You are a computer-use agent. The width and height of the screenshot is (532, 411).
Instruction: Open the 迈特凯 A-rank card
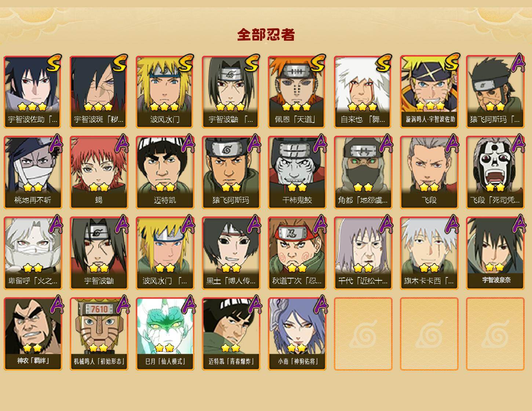(165, 172)
